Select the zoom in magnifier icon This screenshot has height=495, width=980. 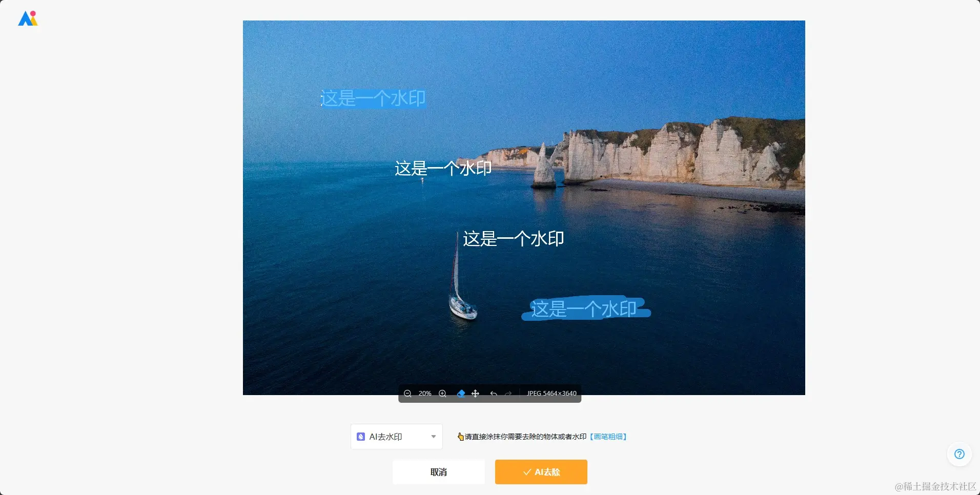(x=441, y=393)
